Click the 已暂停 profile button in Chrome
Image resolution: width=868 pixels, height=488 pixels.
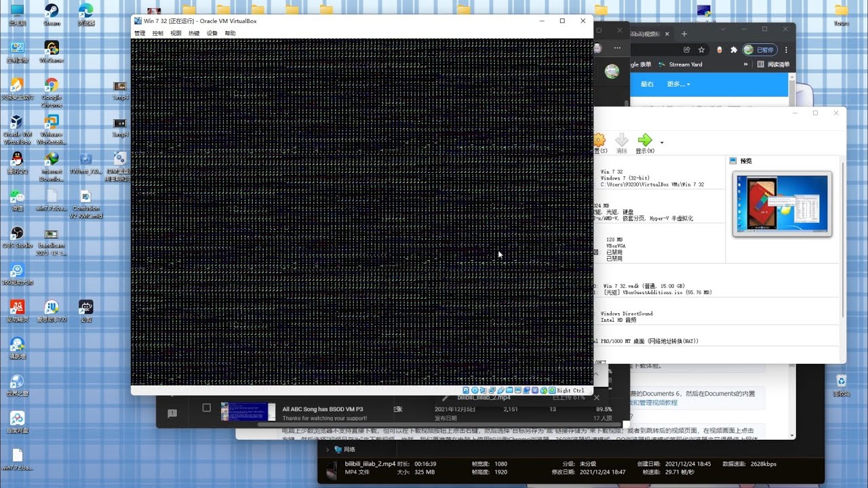click(760, 49)
